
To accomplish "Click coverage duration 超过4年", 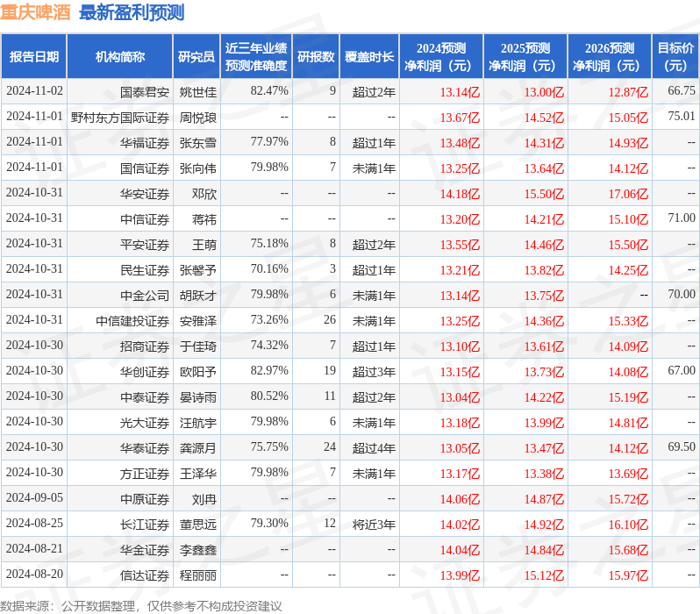I will click(374, 448).
